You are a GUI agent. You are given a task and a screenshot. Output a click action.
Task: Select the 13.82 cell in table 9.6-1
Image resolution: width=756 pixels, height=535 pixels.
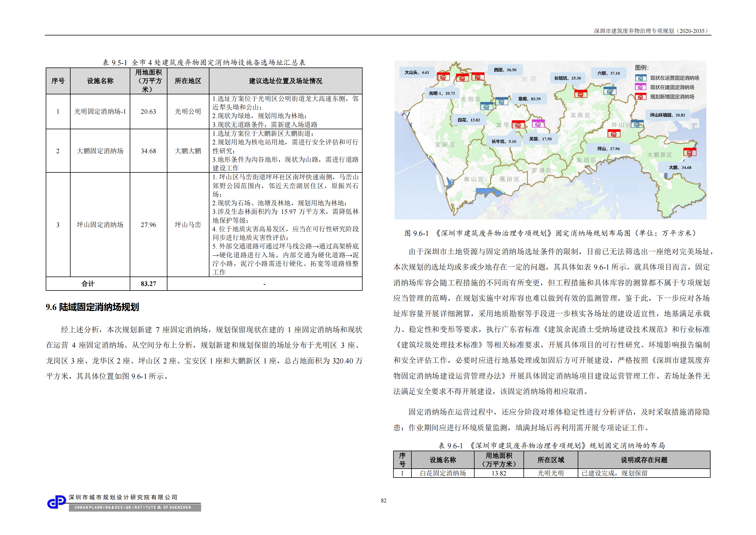[499, 473]
